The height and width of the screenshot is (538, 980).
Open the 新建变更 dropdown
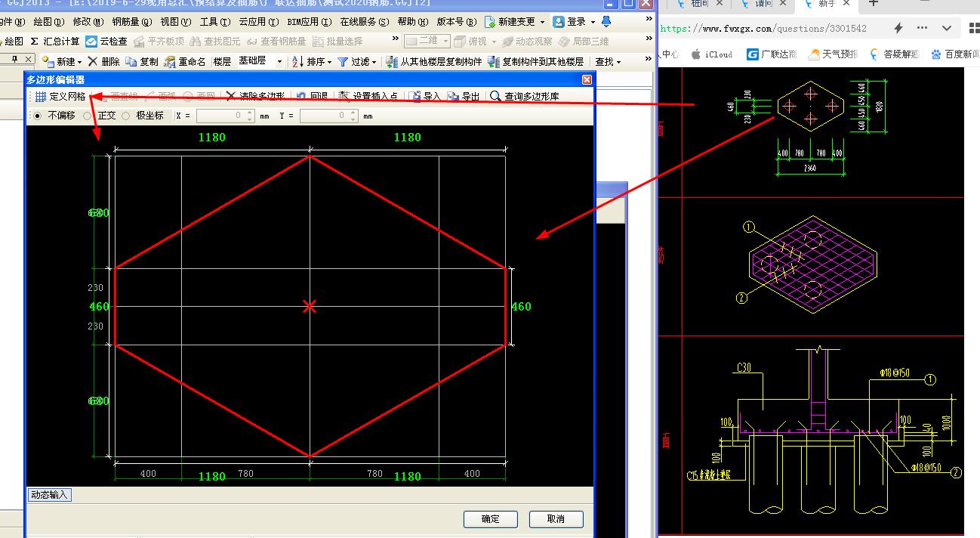(515, 22)
